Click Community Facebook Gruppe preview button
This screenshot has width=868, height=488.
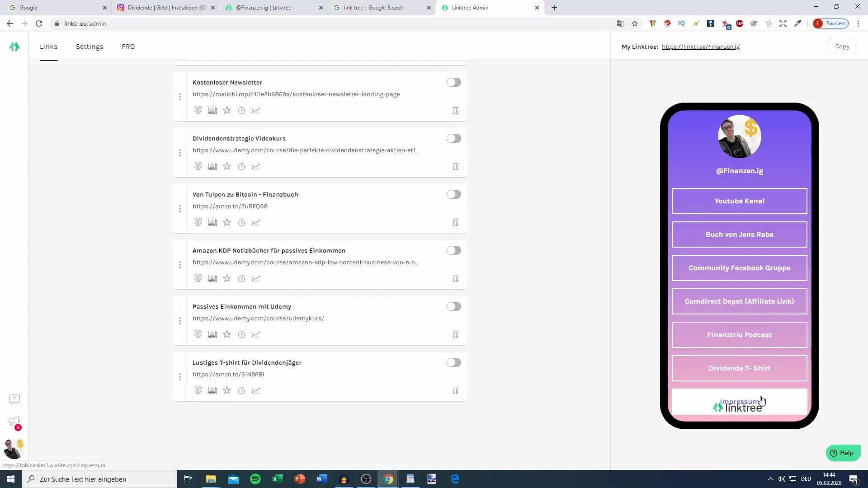[739, 268]
